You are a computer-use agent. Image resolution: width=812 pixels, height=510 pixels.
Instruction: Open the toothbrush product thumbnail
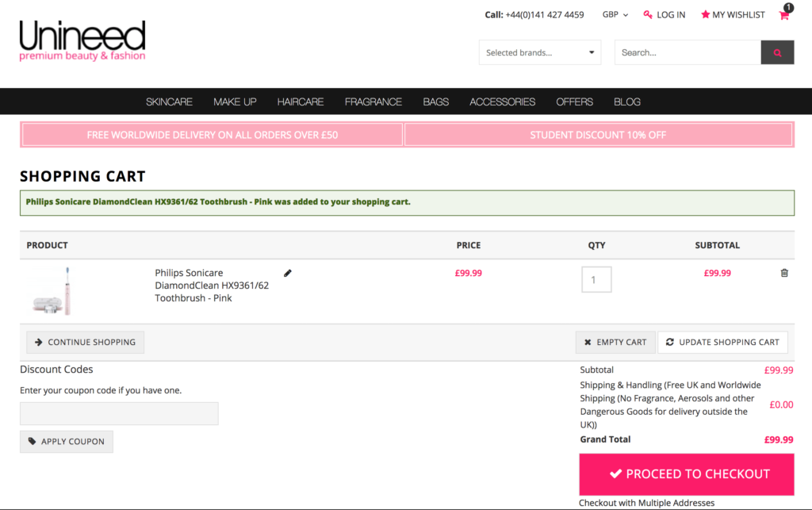[52, 291]
